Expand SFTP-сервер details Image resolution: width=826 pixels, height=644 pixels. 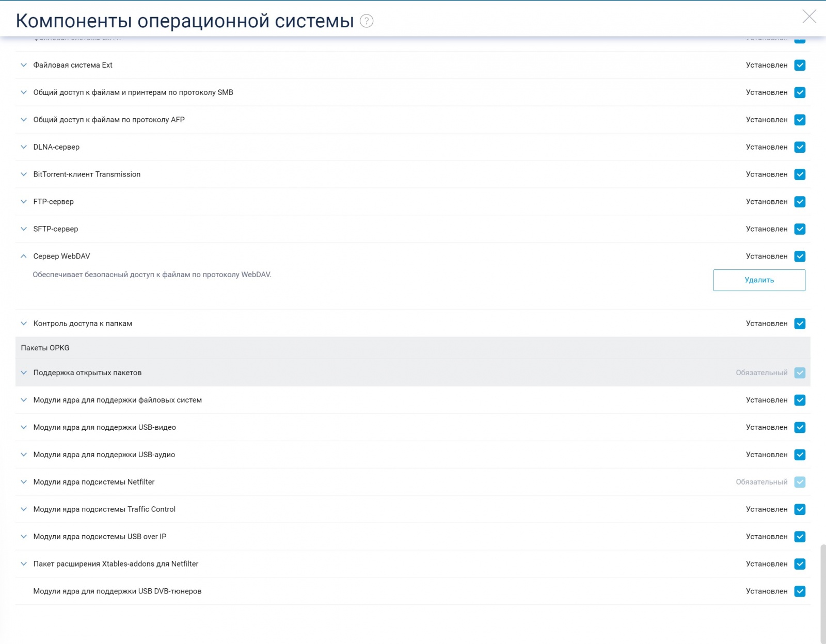click(x=24, y=229)
